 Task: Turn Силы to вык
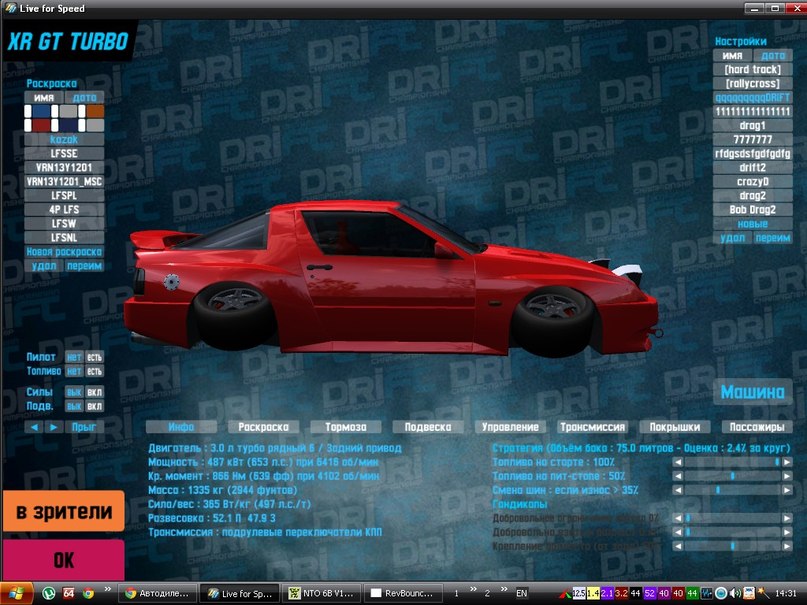[x=74, y=392]
